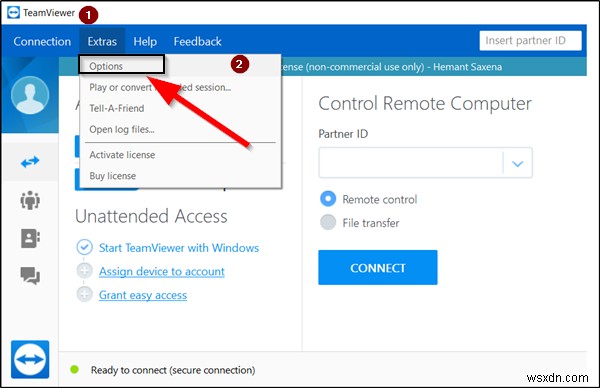The height and width of the screenshot is (388, 600).
Task: Click the Unattended Access heading
Action: (151, 216)
